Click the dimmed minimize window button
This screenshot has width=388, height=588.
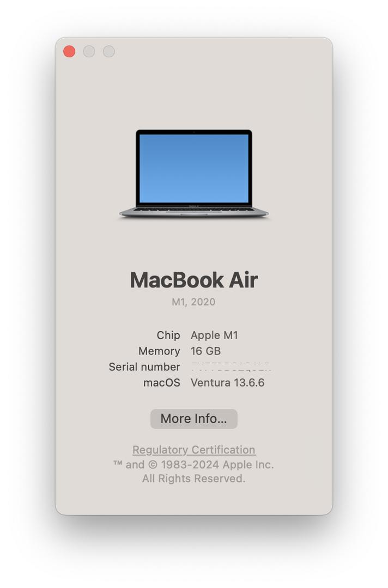click(89, 51)
